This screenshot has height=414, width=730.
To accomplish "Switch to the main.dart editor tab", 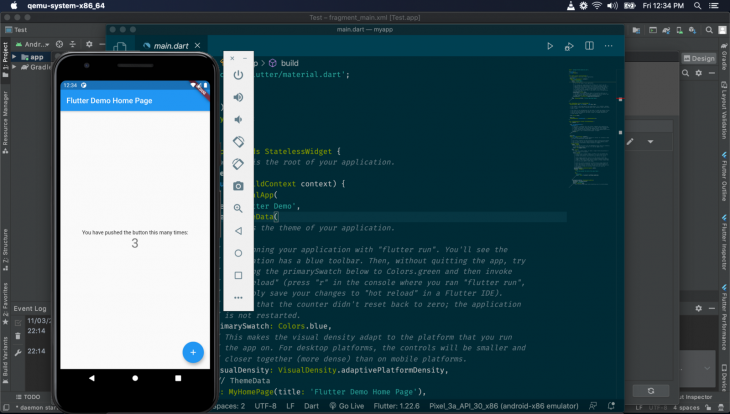I will coord(166,46).
